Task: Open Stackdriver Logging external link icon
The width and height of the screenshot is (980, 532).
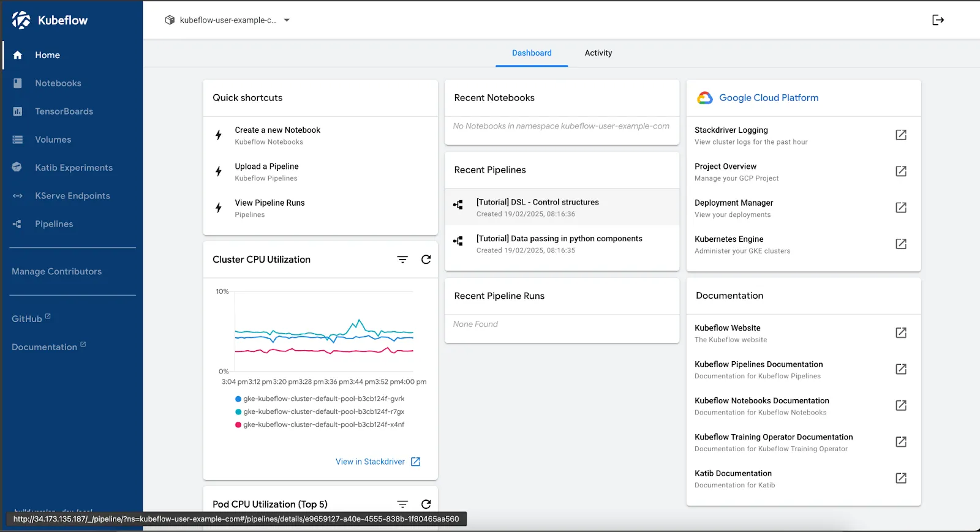Action: click(900, 135)
